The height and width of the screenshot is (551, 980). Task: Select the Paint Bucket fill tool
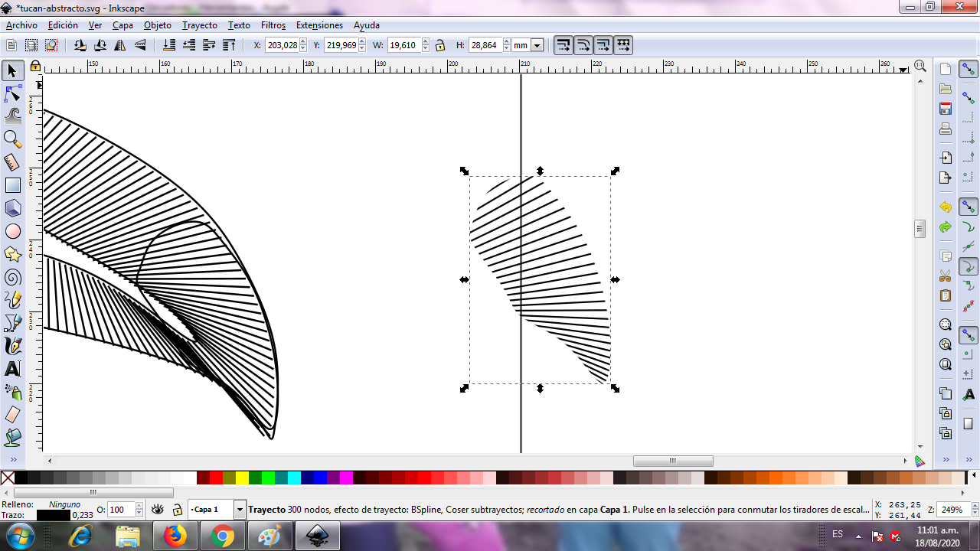pyautogui.click(x=12, y=438)
